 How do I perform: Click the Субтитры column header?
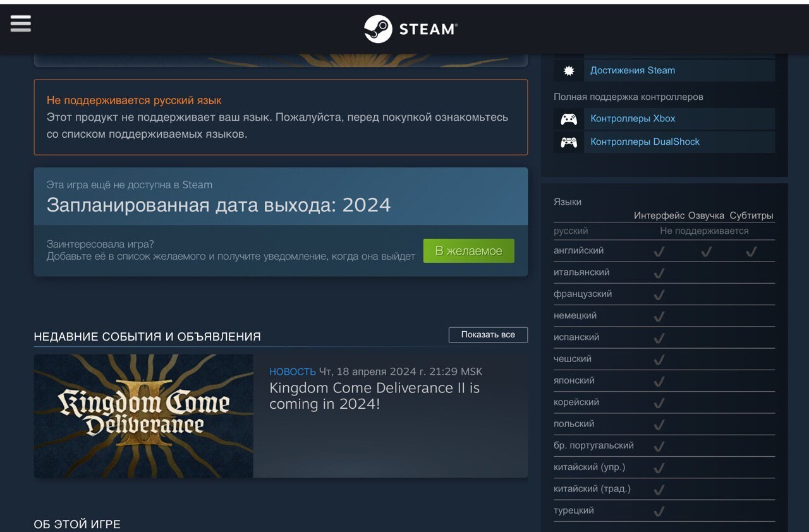click(751, 215)
